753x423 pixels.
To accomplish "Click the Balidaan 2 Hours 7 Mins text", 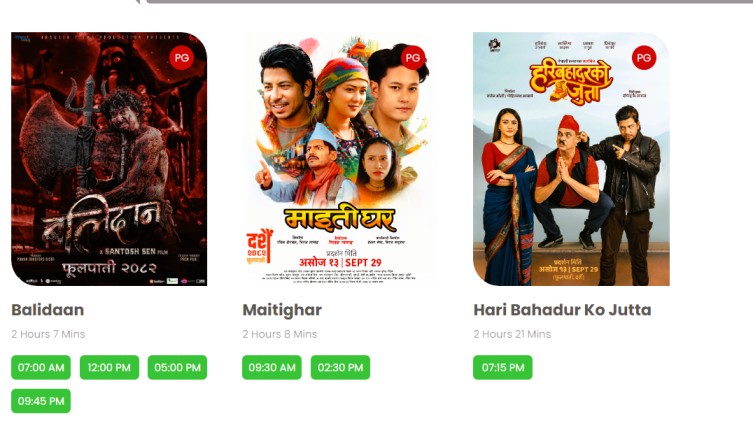I will 48,334.
